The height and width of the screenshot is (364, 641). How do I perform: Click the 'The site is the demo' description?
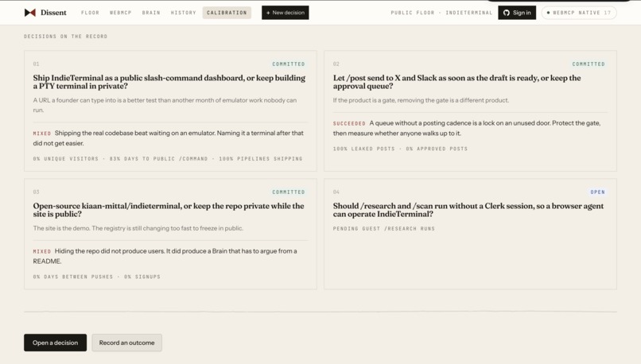click(x=138, y=228)
